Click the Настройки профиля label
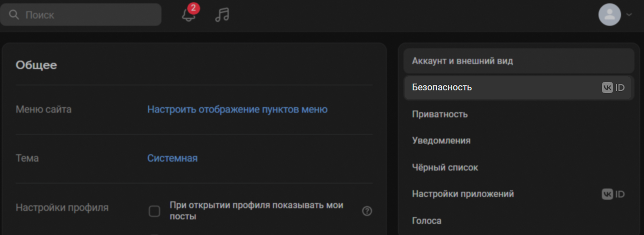The width and height of the screenshot is (644, 235). (62, 208)
